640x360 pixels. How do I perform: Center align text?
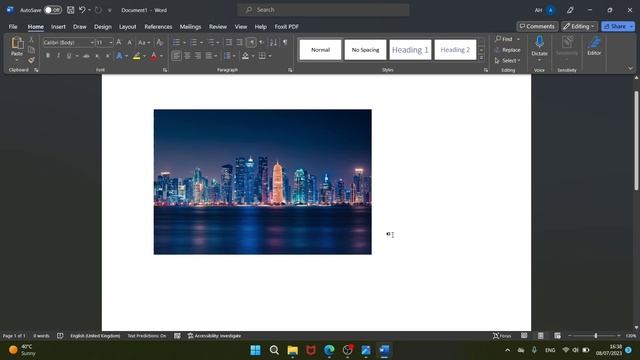tap(187, 56)
